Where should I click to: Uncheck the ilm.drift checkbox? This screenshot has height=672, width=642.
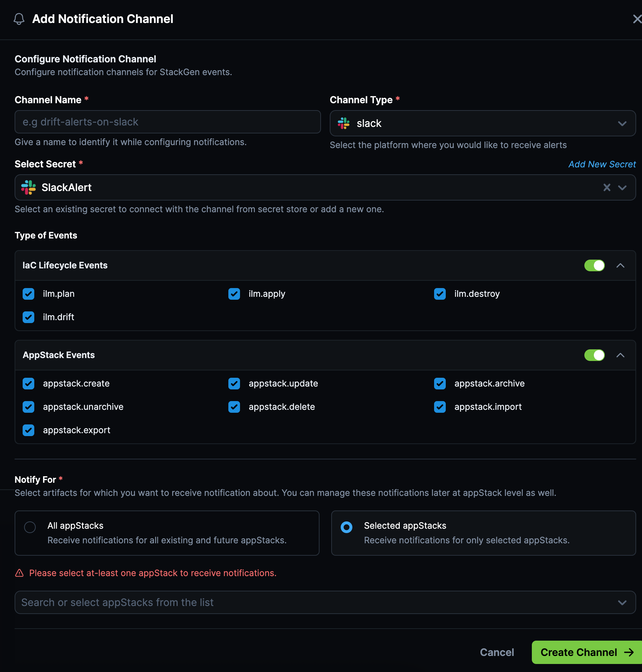[x=28, y=317]
